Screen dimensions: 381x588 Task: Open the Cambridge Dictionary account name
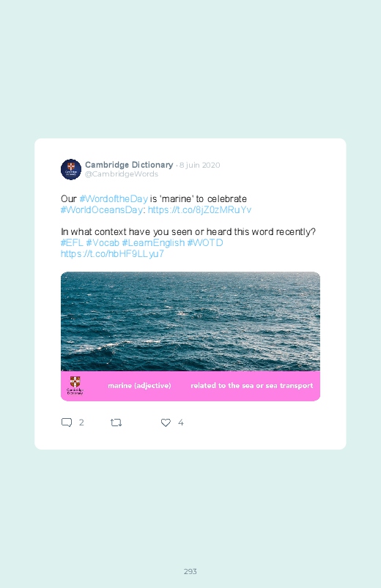point(129,165)
